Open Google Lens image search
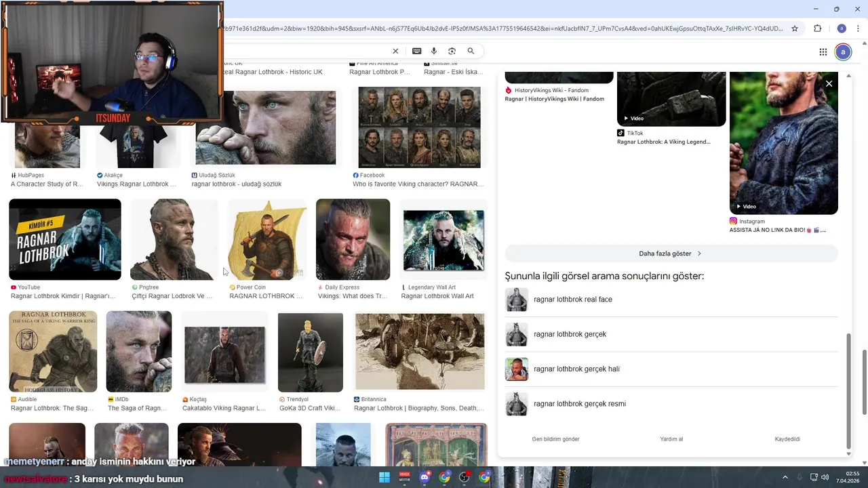The image size is (868, 488). [x=452, y=51]
